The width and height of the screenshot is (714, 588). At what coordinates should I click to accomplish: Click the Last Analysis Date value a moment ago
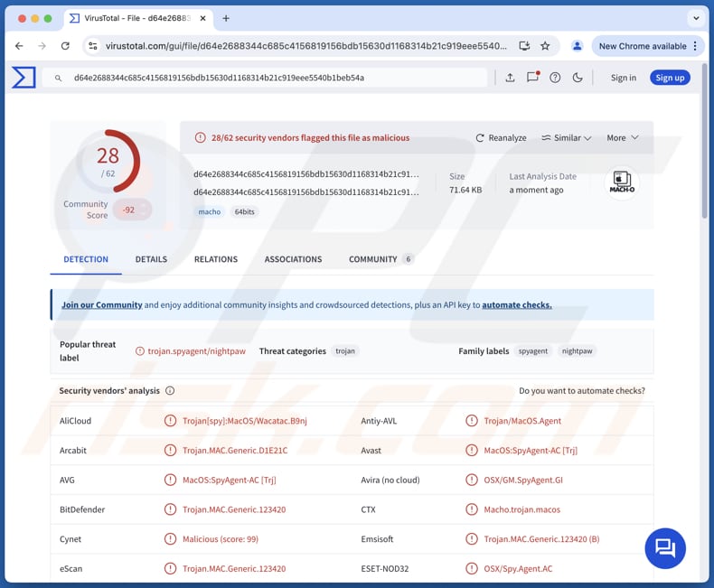tap(536, 190)
